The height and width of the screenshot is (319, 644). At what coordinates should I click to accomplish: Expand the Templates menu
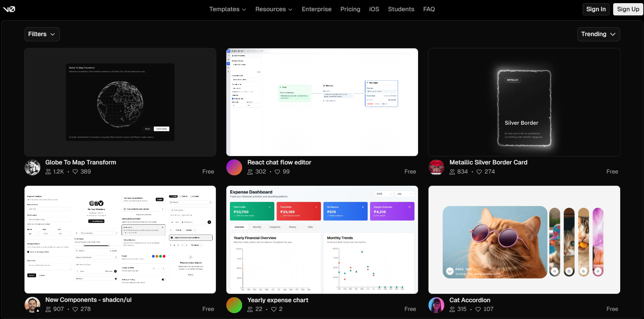(227, 9)
